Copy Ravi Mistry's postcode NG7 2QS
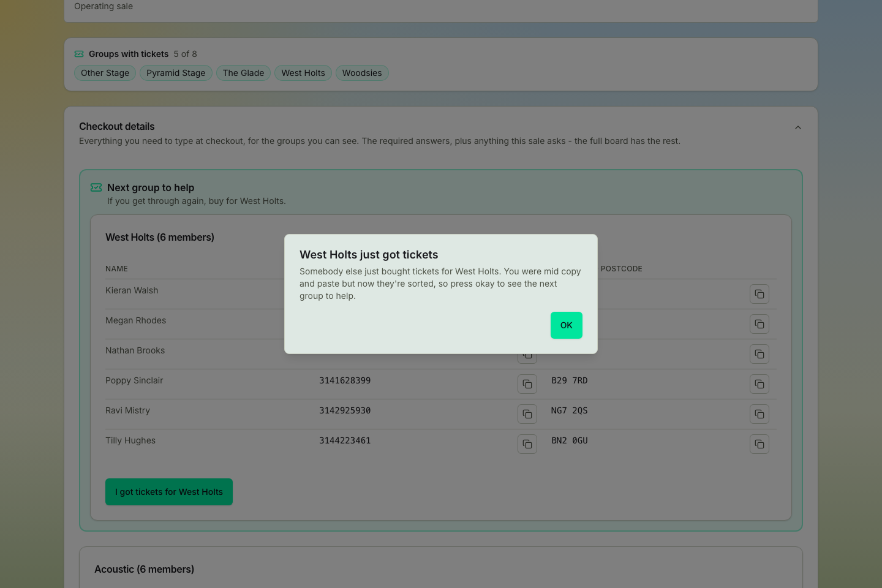This screenshot has width=882, height=588. pos(759,414)
